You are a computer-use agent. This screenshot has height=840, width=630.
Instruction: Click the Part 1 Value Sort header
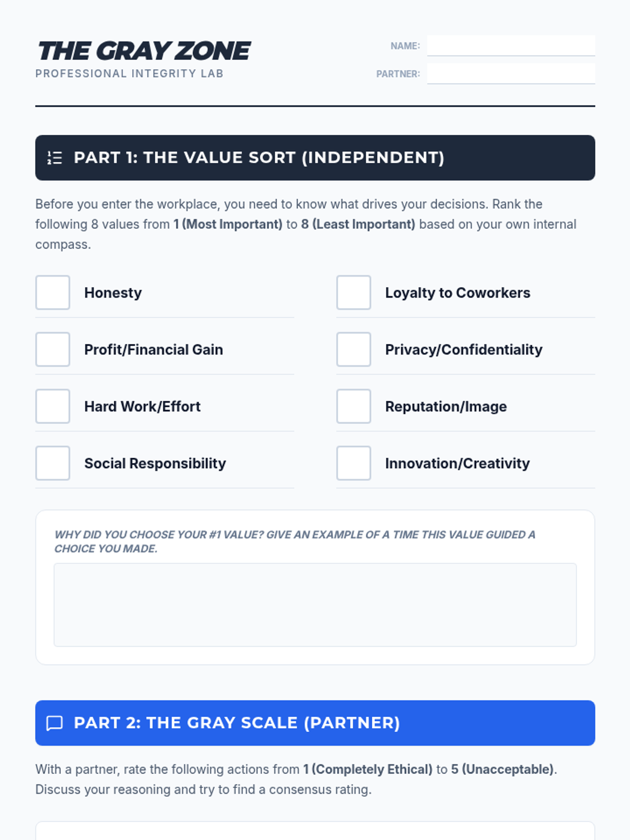pos(259,157)
